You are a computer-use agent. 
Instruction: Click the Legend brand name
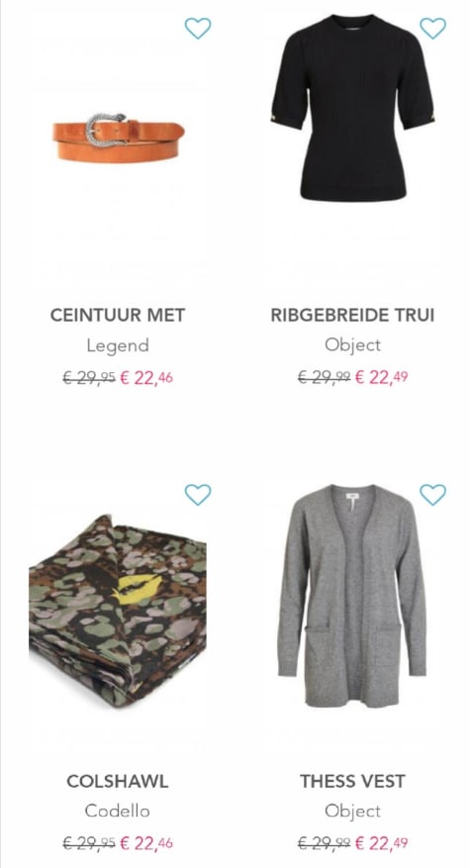[x=118, y=345]
